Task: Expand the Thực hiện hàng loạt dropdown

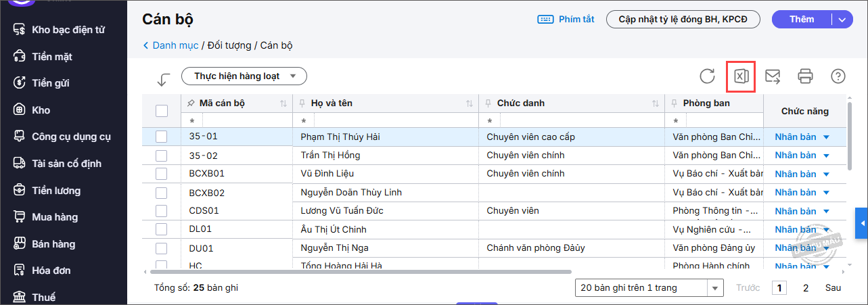Action: pyautogui.click(x=244, y=76)
